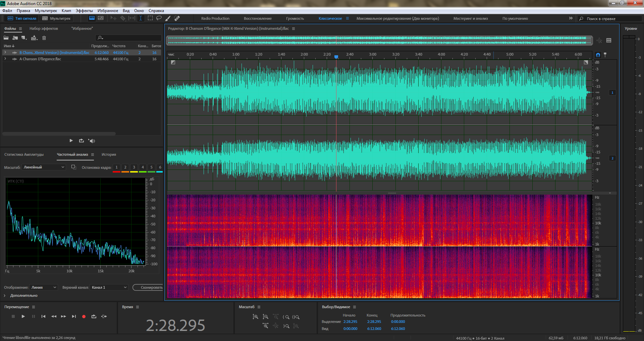Click frame hold button 3 (yellow)
The height and width of the screenshot is (341, 644).
[x=134, y=167]
